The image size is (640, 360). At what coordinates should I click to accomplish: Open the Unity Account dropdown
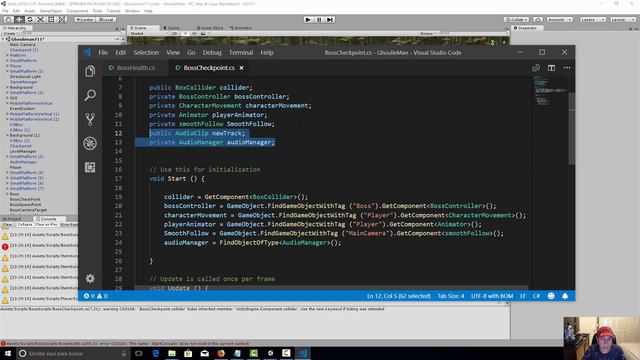point(559,20)
